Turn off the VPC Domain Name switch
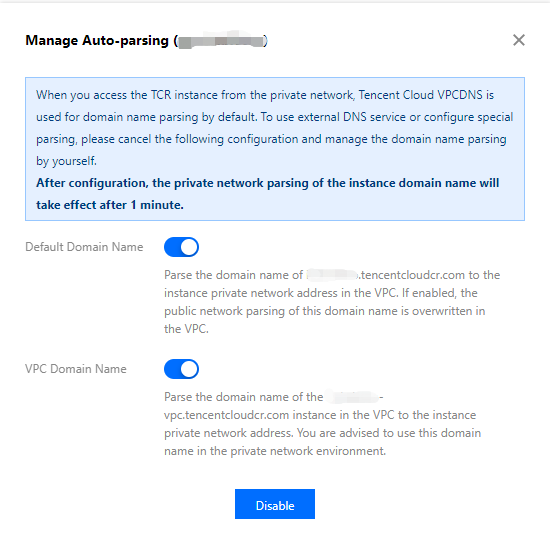The width and height of the screenshot is (550, 543). (x=181, y=369)
